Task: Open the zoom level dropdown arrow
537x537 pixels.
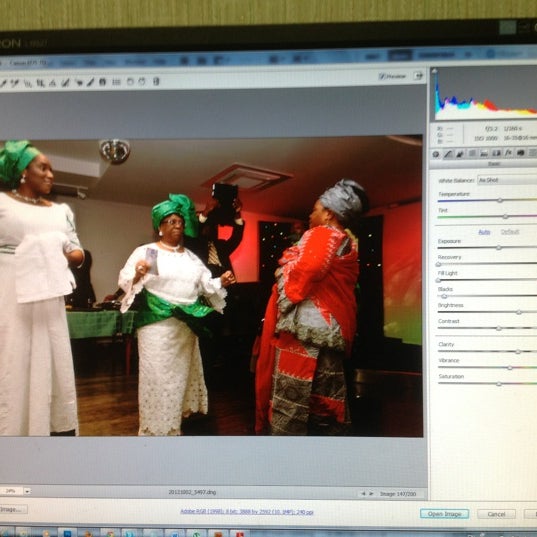Action: click(27, 491)
